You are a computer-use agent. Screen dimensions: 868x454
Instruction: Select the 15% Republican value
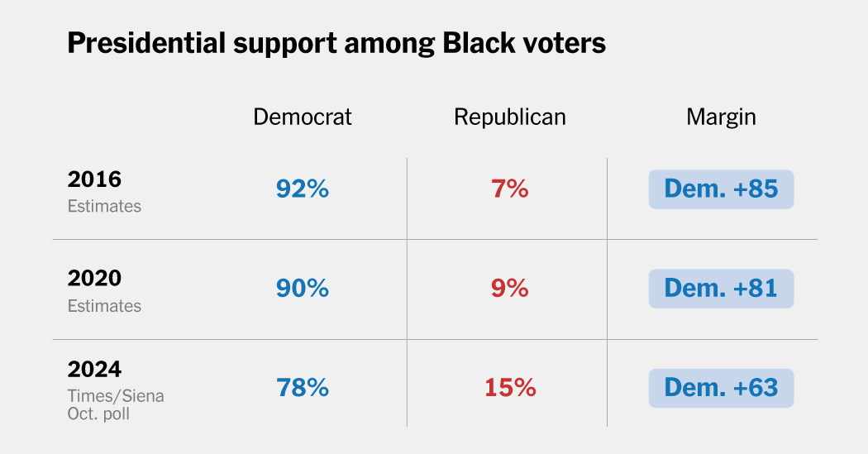(x=510, y=388)
